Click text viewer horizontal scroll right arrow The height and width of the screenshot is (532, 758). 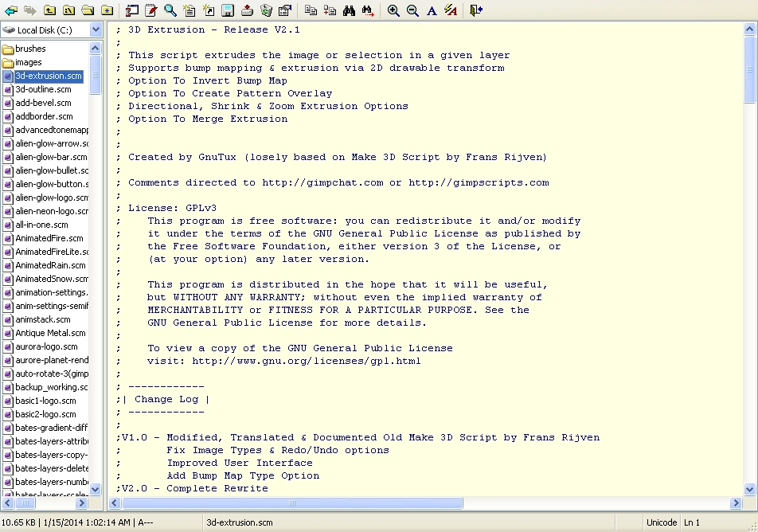click(x=736, y=503)
